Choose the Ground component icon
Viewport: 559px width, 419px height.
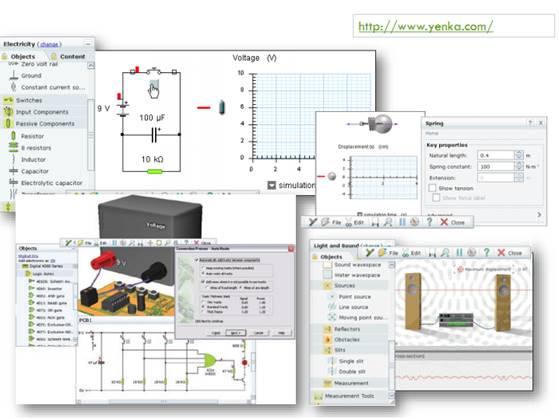13,75
